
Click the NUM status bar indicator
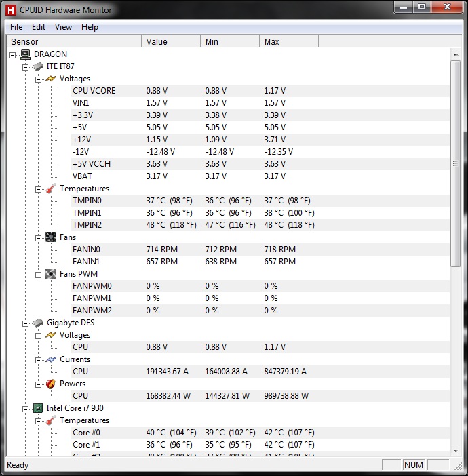point(414,464)
